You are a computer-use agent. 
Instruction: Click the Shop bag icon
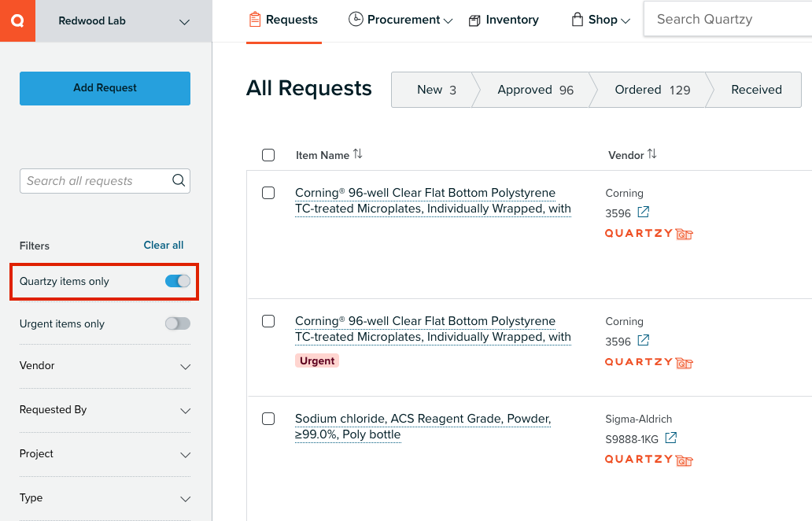pos(578,20)
